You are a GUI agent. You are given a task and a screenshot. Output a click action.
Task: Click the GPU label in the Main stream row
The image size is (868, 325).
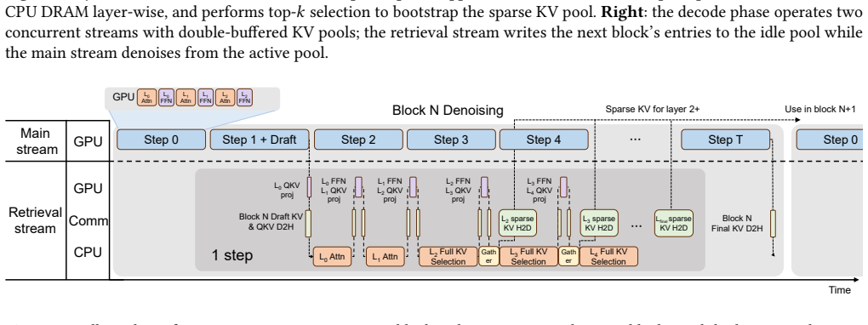tap(88, 142)
